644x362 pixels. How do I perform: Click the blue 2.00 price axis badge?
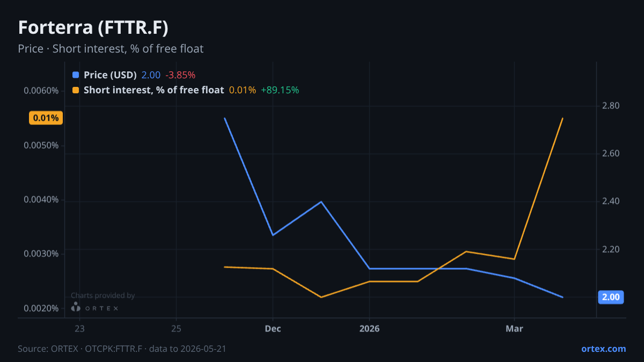(x=611, y=297)
